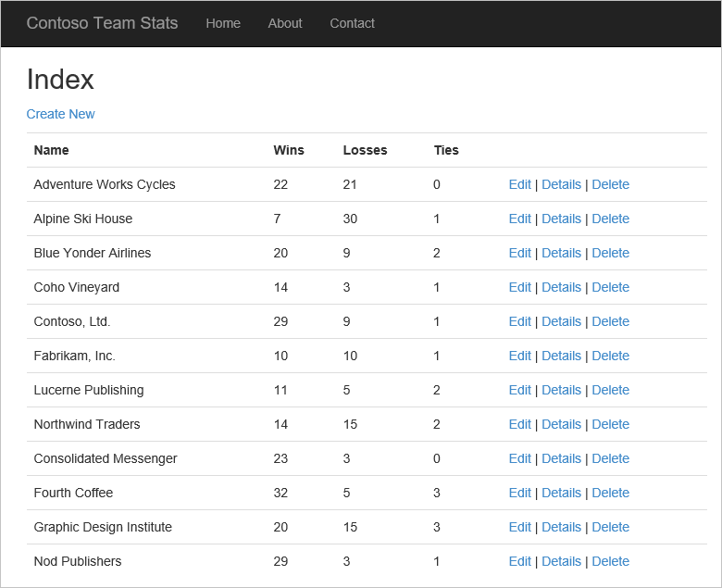Edit Fabrikam, Inc. team
This screenshot has width=722, height=588.
pyautogui.click(x=520, y=356)
